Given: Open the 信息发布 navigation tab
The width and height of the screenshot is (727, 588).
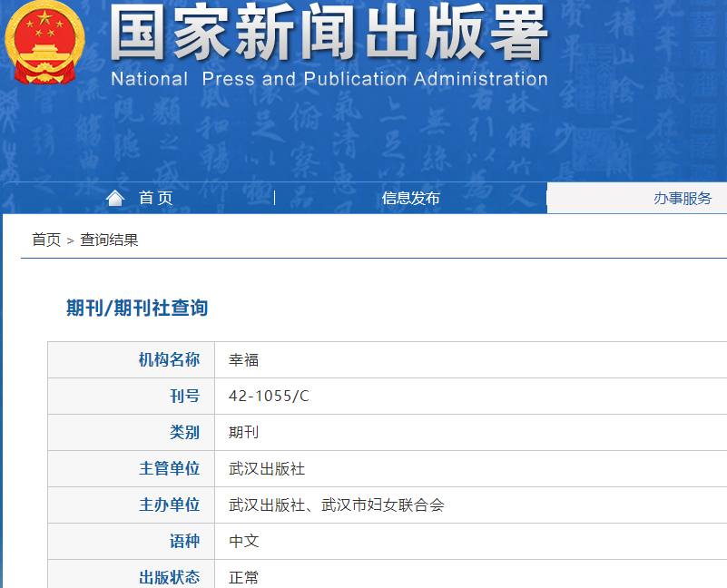Looking at the screenshot, I should pos(410,198).
